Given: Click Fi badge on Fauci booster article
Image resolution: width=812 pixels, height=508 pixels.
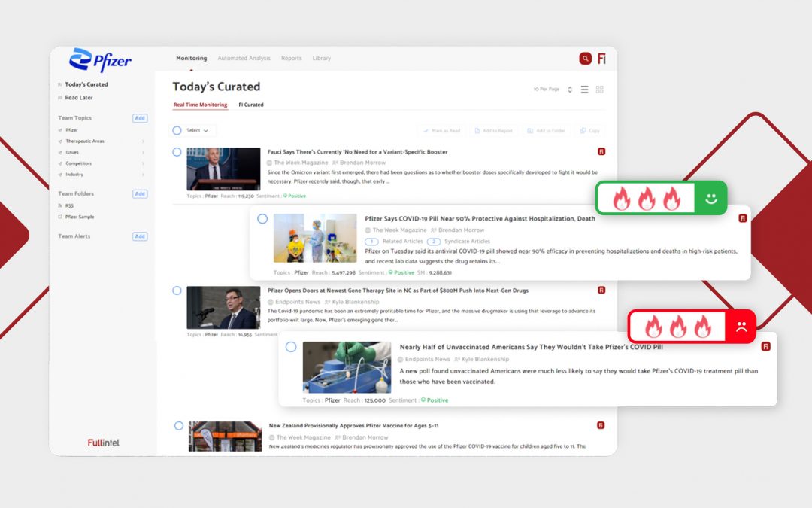Looking at the screenshot, I should click(601, 151).
